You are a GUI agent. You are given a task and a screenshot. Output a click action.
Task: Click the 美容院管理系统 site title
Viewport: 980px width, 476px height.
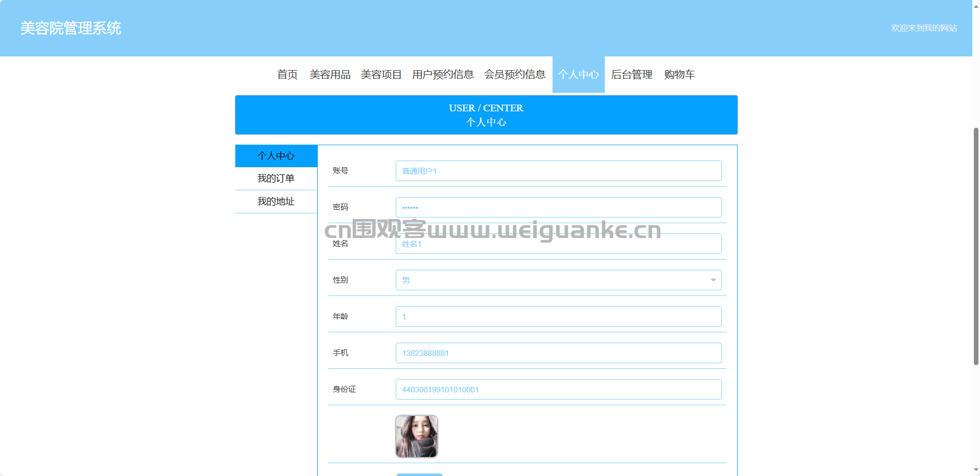[71, 28]
